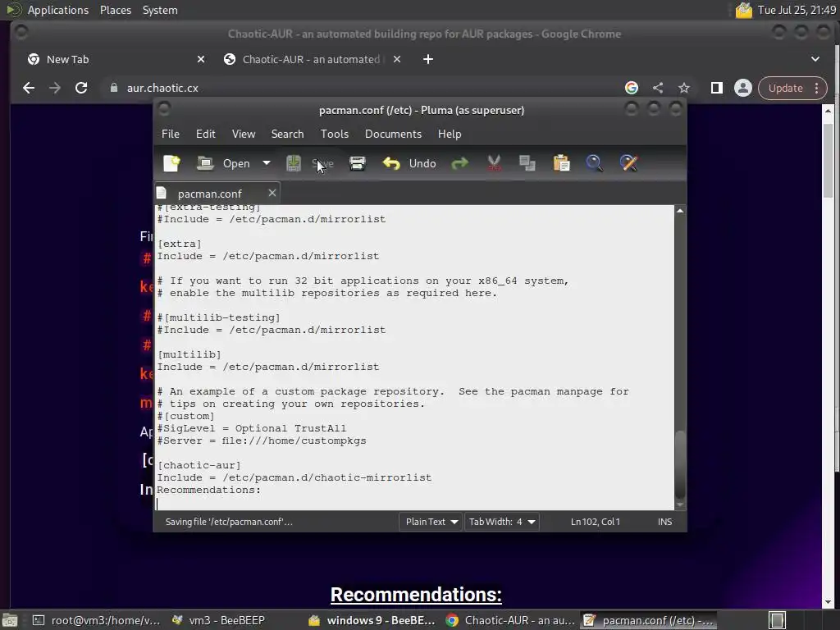View site info via padlock icon
The height and width of the screenshot is (630, 840).
click(x=113, y=88)
